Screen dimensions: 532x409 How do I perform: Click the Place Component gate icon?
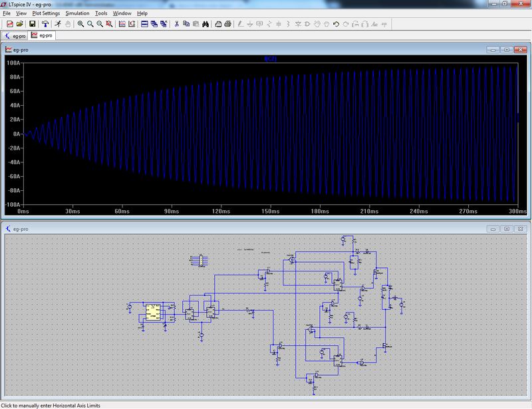(307, 24)
